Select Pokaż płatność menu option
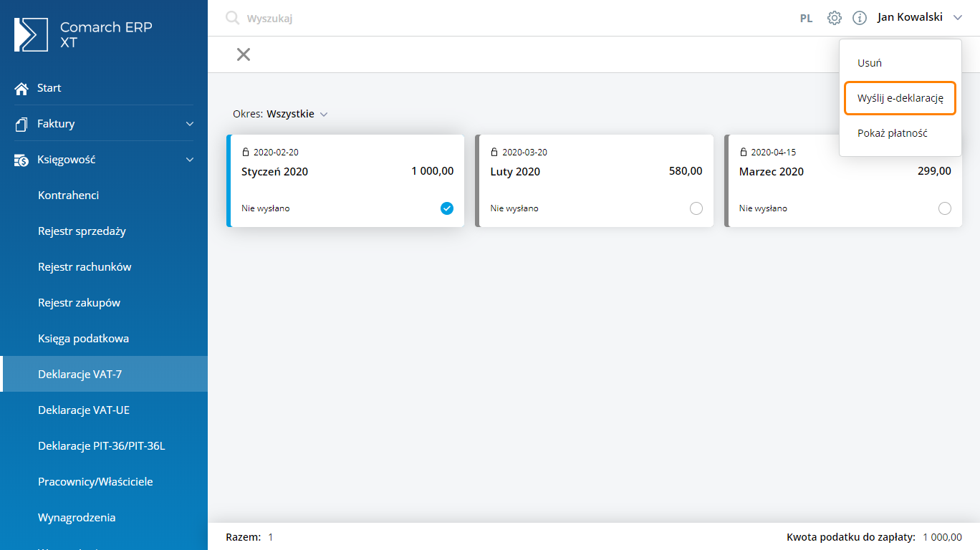980x550 pixels. coord(892,133)
